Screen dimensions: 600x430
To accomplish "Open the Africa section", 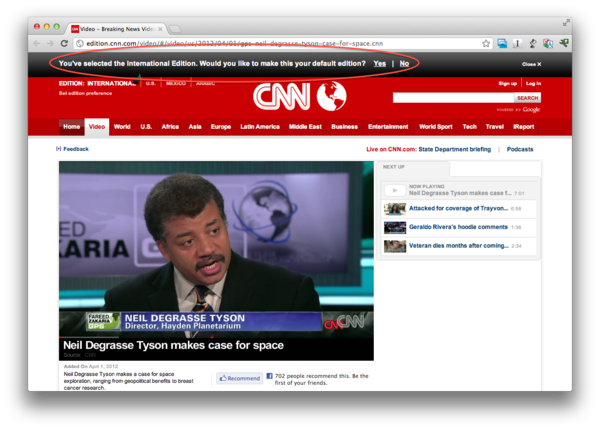I will (170, 127).
